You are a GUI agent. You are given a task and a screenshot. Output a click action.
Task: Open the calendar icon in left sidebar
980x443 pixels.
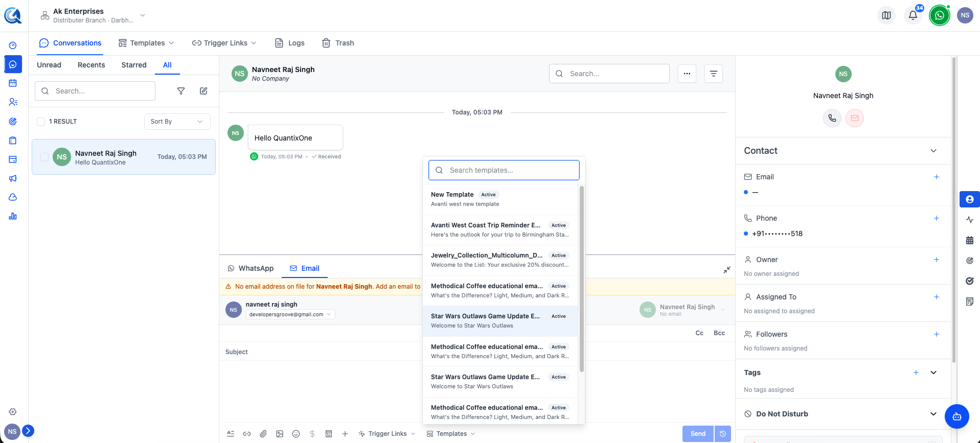coord(13,83)
